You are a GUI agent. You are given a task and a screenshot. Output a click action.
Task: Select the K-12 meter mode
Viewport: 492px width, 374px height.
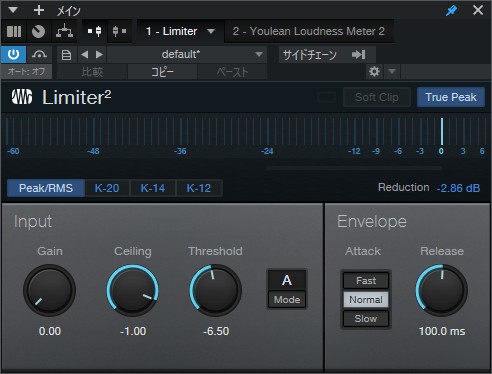click(199, 188)
